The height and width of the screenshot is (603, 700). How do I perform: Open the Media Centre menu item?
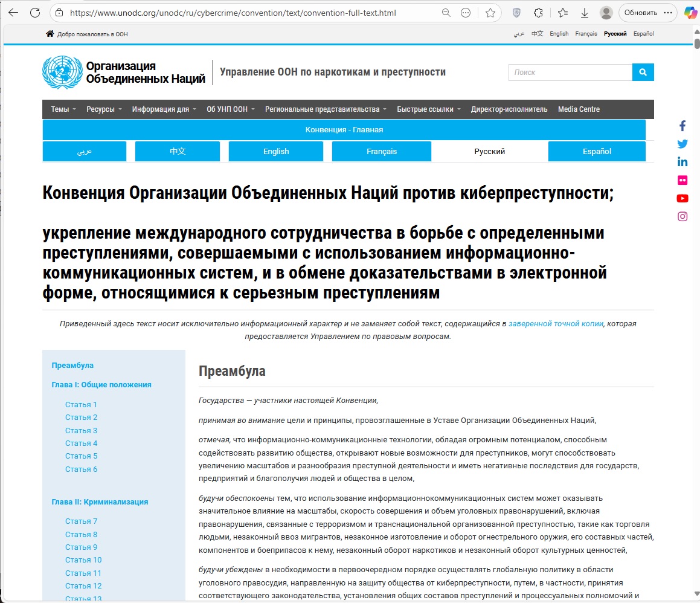pyautogui.click(x=579, y=109)
